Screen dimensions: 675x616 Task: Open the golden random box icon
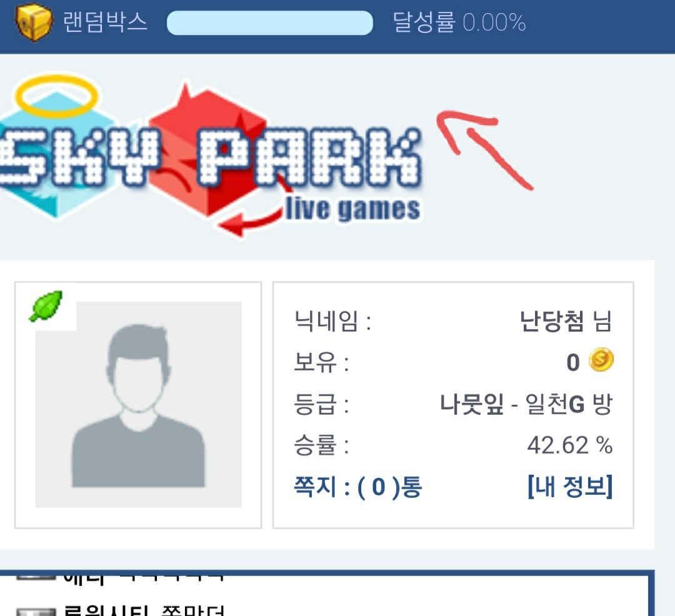tap(34, 21)
